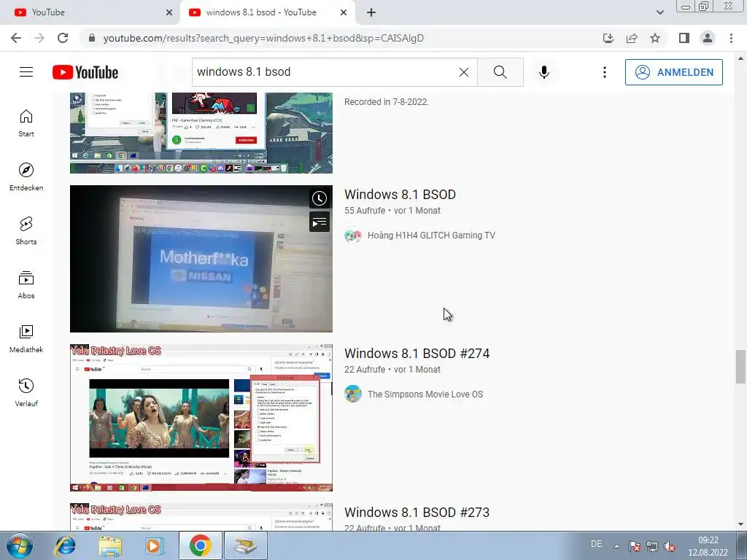The height and width of the screenshot is (560, 747).
Task: Click the address bar URL
Action: tap(263, 38)
